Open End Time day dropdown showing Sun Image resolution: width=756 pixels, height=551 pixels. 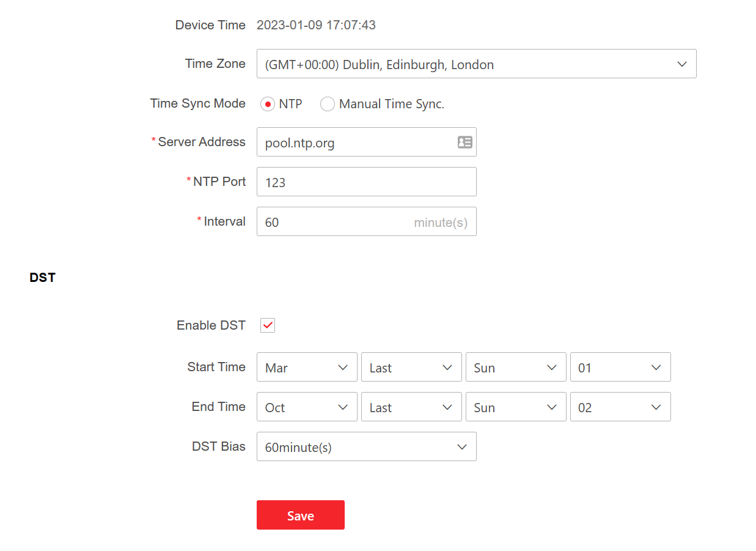516,407
